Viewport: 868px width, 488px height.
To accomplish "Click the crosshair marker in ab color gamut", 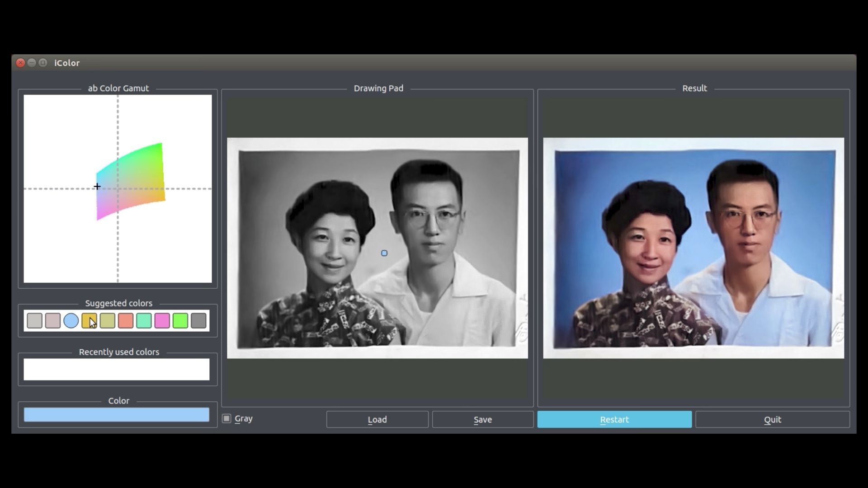I will tap(97, 186).
